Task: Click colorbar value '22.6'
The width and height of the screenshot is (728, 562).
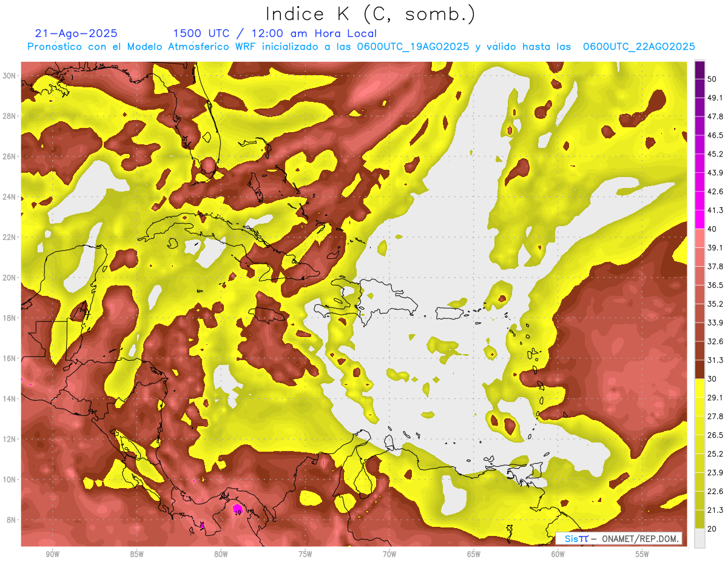Action: point(715,491)
